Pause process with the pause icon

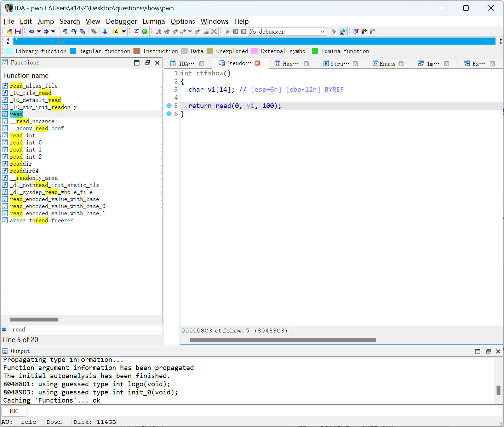[236, 32]
